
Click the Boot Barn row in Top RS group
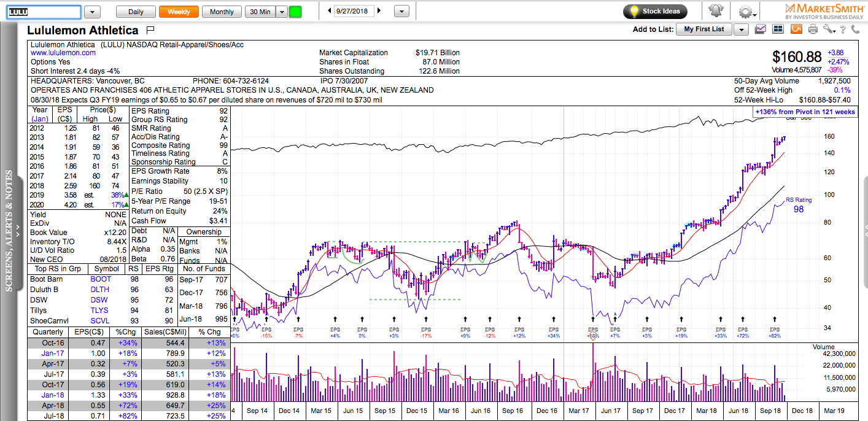(x=103, y=279)
